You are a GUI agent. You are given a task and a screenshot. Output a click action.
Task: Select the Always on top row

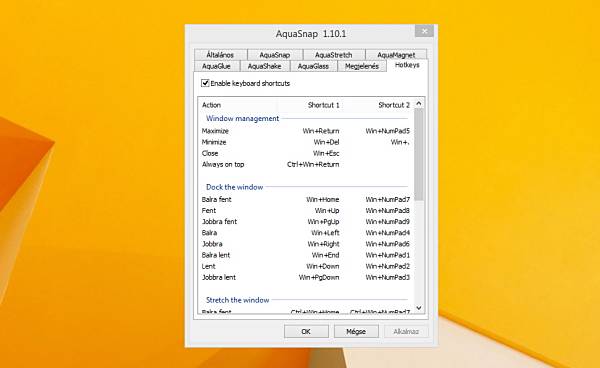(x=306, y=164)
